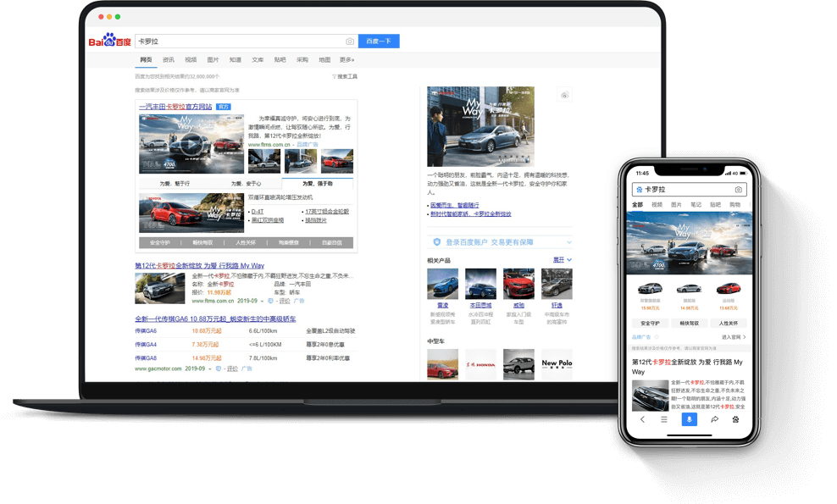
Task: Tap the share arrow icon on phone
Action: click(714, 419)
